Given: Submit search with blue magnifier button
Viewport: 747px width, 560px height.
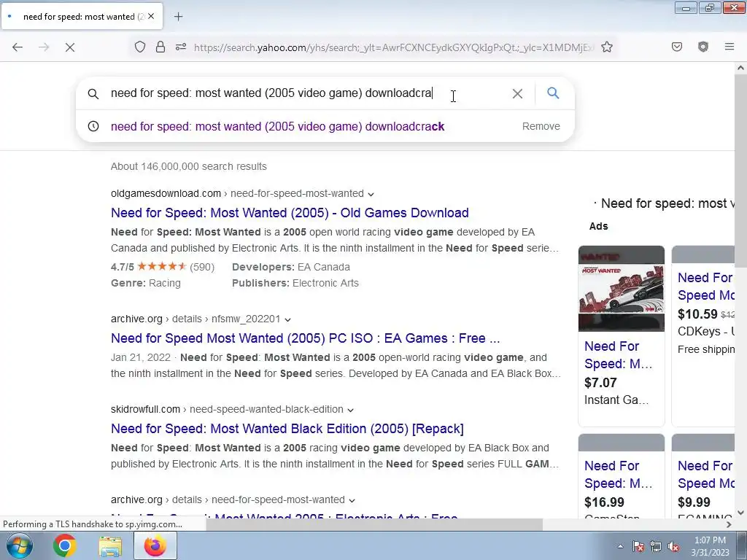Looking at the screenshot, I should pyautogui.click(x=553, y=93).
